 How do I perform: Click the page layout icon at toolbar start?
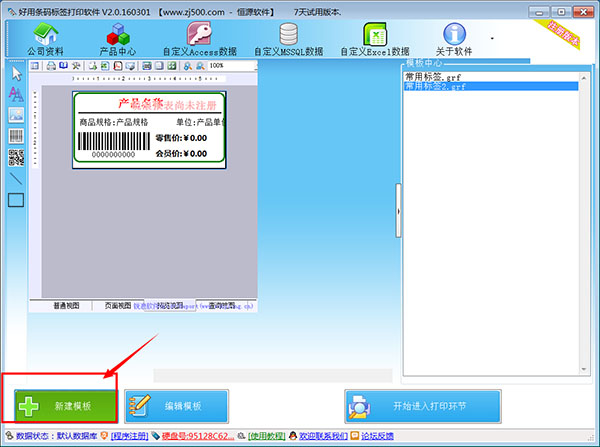coord(35,66)
